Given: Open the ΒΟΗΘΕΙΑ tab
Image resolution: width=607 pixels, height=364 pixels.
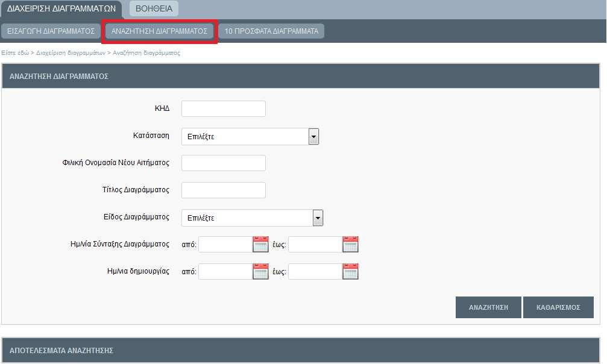Looking at the screenshot, I should (x=154, y=8).
